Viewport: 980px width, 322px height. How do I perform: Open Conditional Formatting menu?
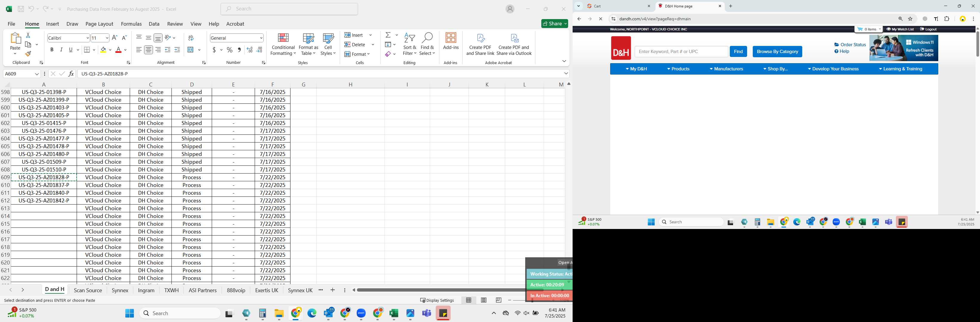(x=283, y=44)
